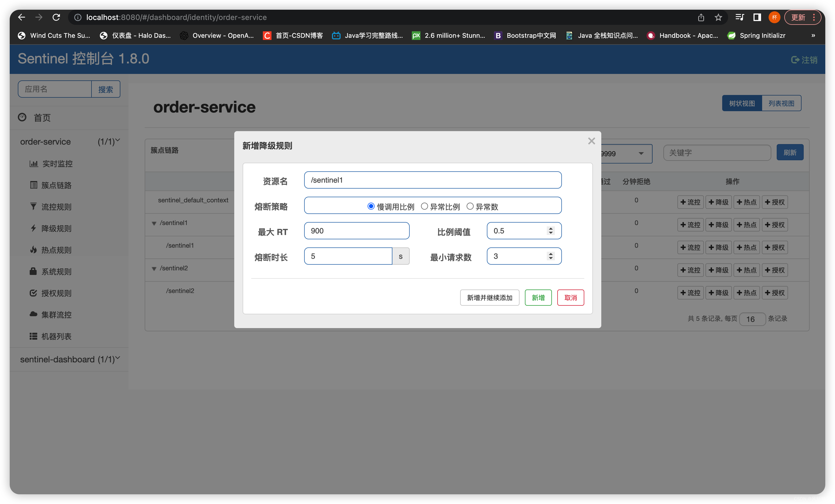Collapse the /sentinel2 tree node
This screenshot has height=504, width=835.
[154, 269]
